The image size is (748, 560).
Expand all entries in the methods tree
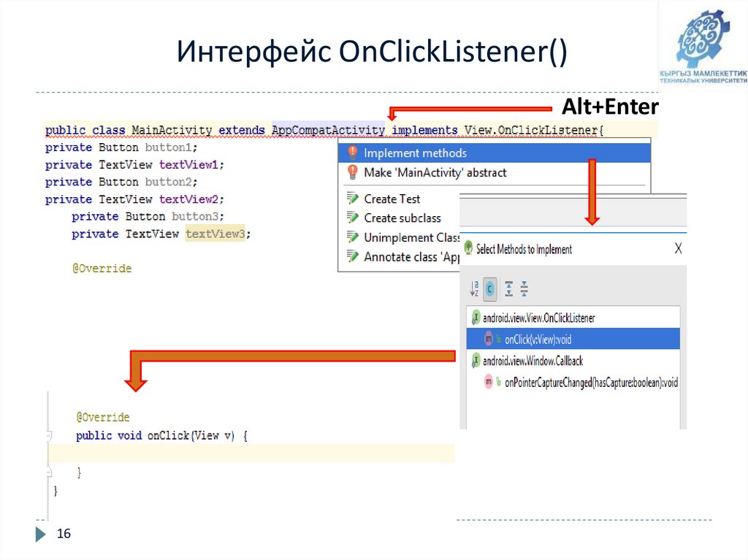508,288
